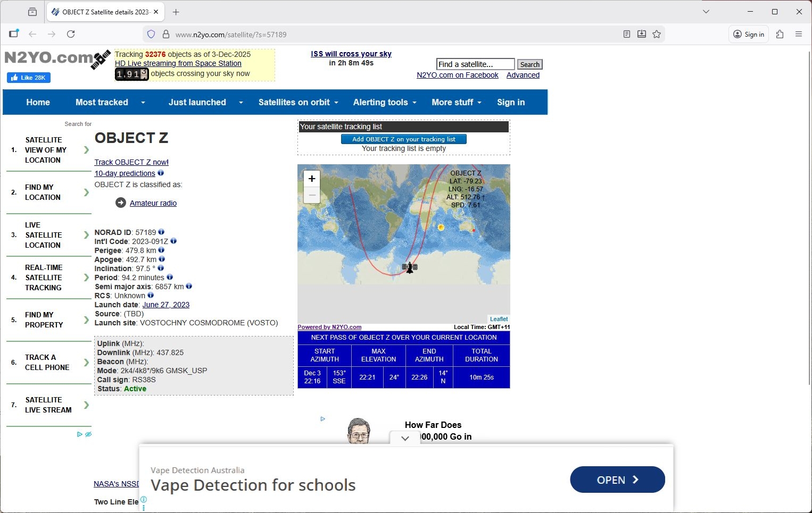Open the Firefox list all tabs dropdown
812x513 pixels.
[x=706, y=12]
